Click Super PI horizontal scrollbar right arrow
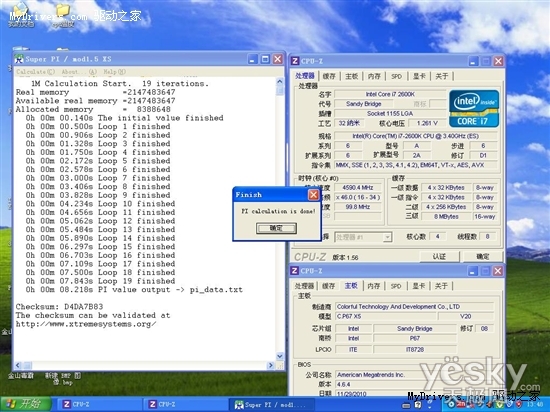Viewport: 550px width, 412px height. point(270,365)
